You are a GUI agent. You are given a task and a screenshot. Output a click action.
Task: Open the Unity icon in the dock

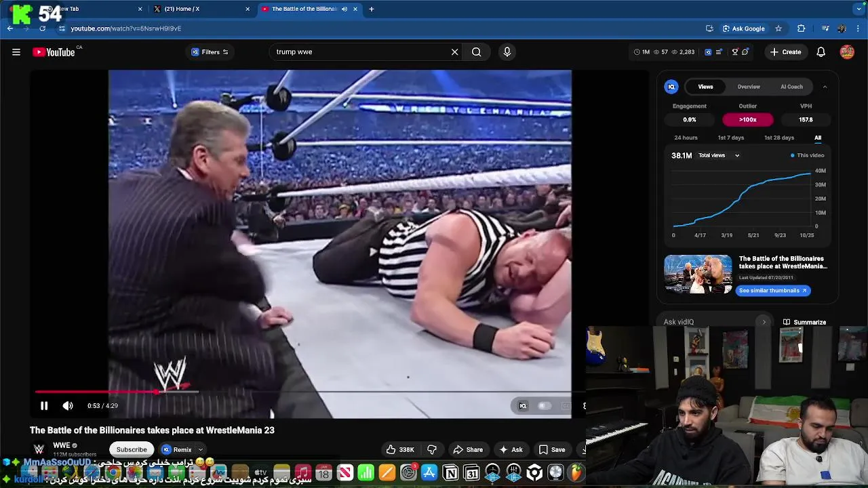(x=534, y=472)
